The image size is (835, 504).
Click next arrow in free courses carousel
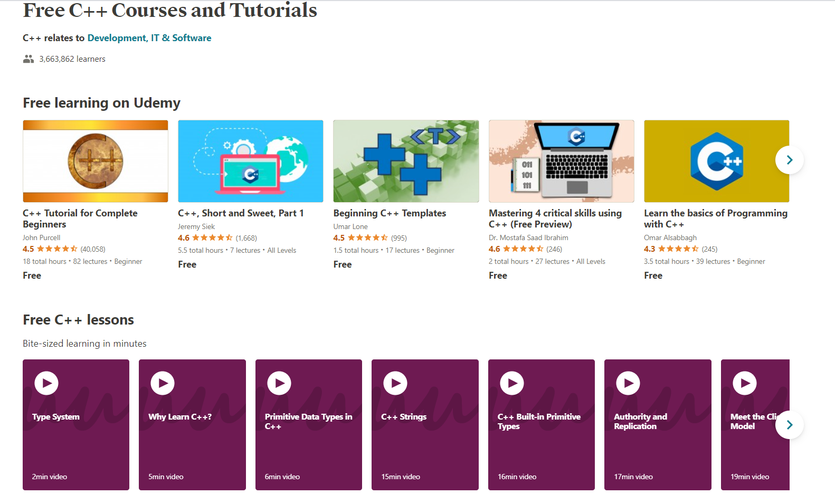(x=790, y=160)
